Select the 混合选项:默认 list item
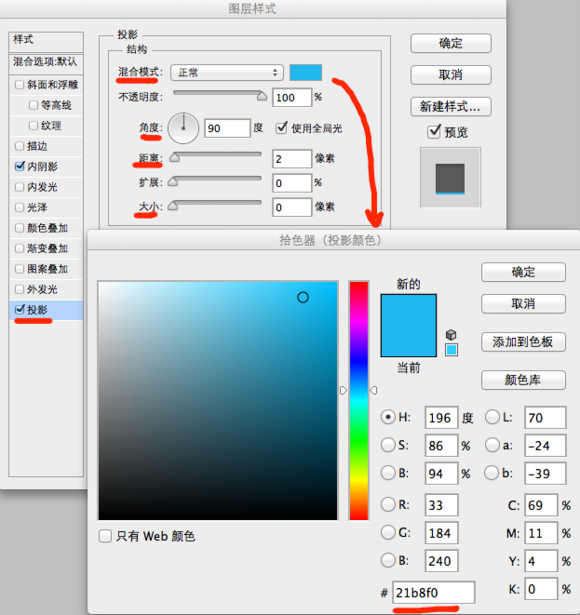580x615 pixels. pyautogui.click(x=46, y=62)
